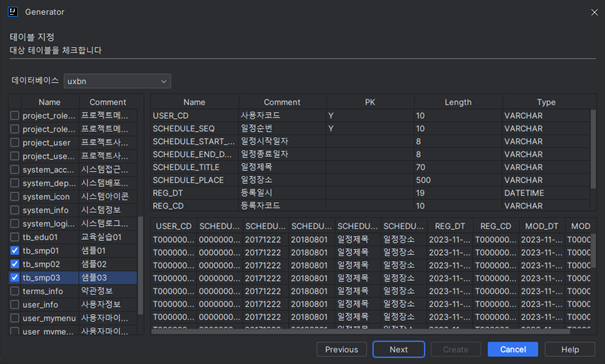Click USER_CD header in data preview
Viewport: 605px width, 364px height.
(x=174, y=226)
